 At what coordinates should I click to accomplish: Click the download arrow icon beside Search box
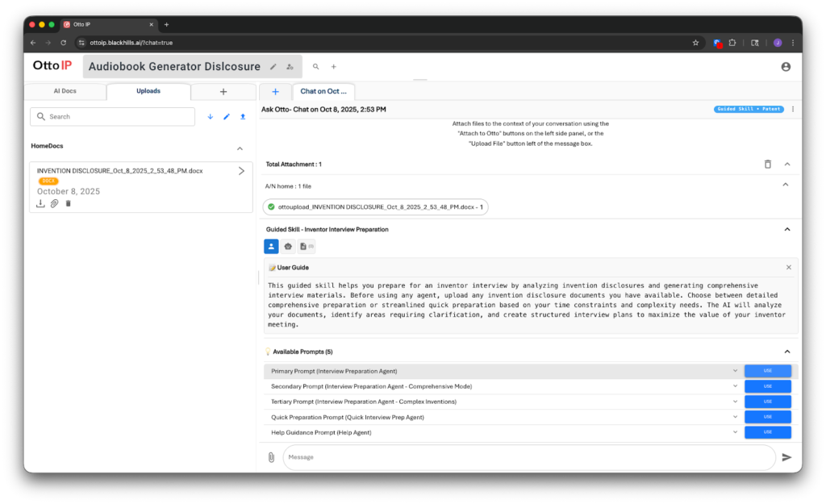click(x=211, y=117)
